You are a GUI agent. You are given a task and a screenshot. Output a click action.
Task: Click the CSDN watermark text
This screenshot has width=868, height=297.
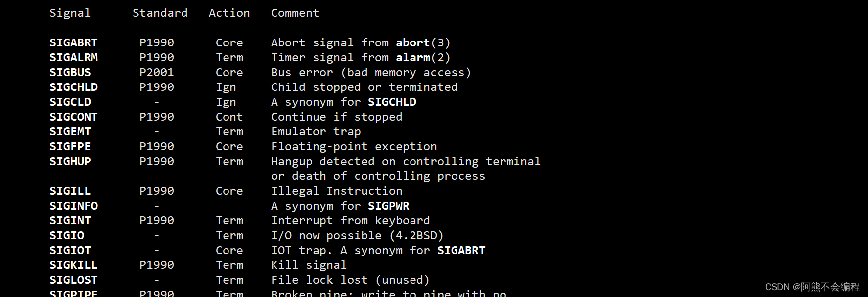[813, 287]
